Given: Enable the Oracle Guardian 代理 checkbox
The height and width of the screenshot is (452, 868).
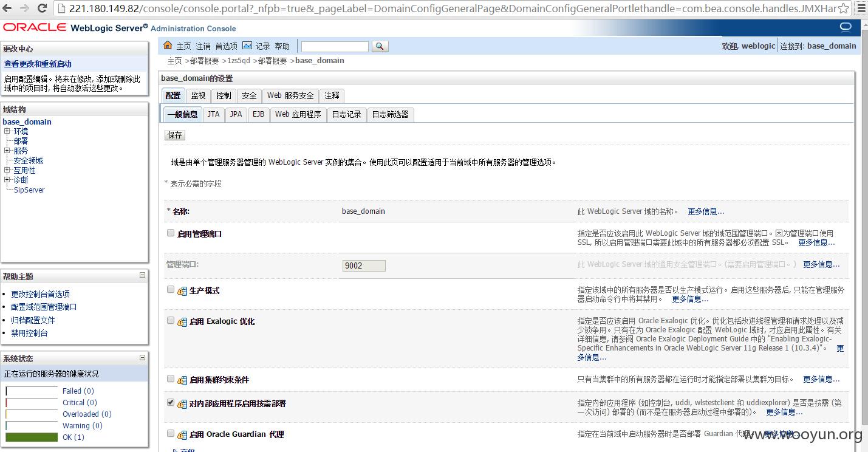Looking at the screenshot, I should pyautogui.click(x=171, y=434).
